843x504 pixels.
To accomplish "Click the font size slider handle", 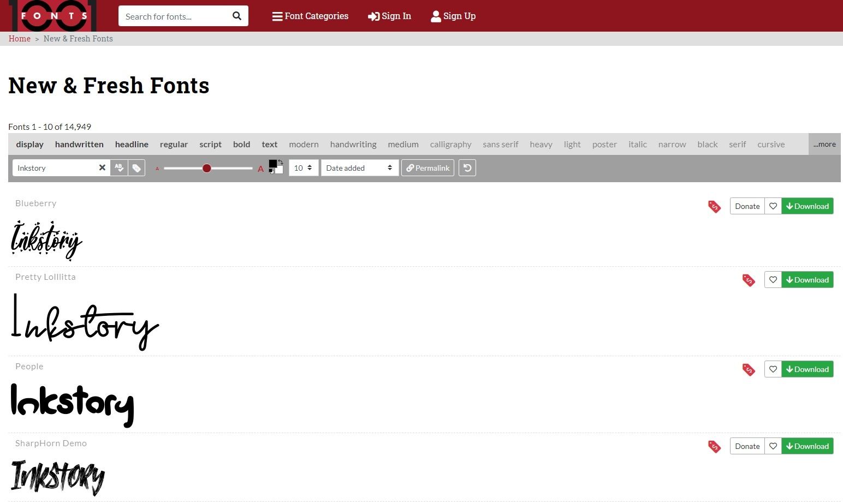I will [207, 168].
